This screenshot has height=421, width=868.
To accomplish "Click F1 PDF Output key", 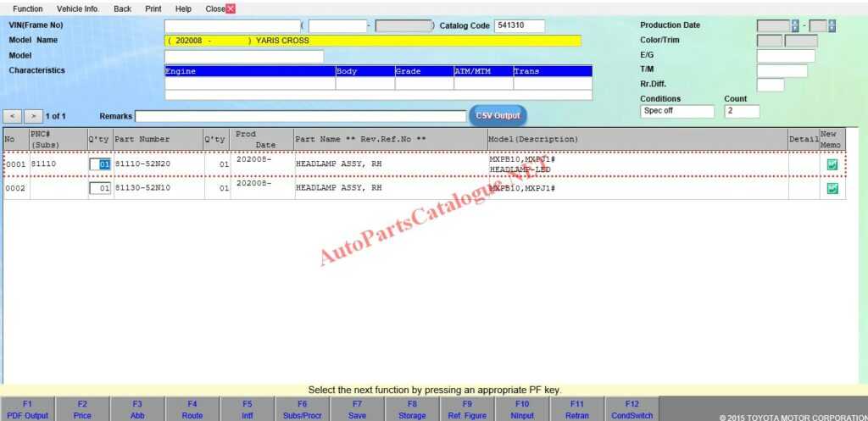I will tap(27, 409).
